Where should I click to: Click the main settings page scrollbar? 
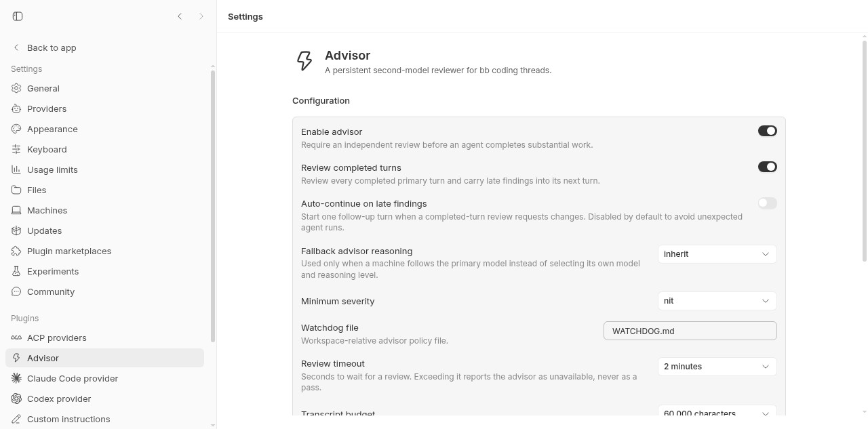pos(864,150)
